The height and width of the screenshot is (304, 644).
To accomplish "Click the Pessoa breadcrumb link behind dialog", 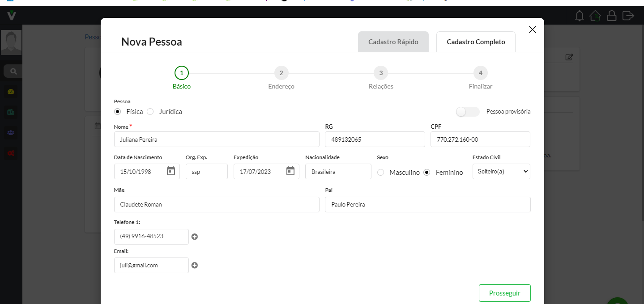I will 93,37.
